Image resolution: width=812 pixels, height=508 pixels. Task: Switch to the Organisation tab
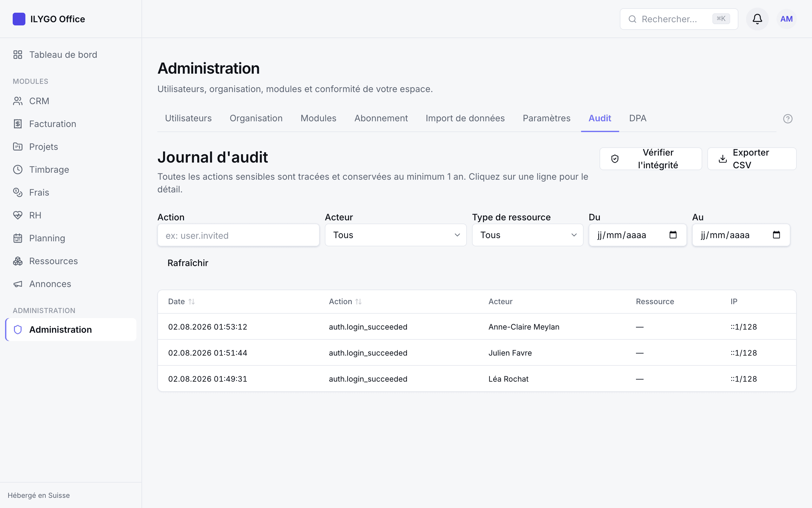pos(256,118)
